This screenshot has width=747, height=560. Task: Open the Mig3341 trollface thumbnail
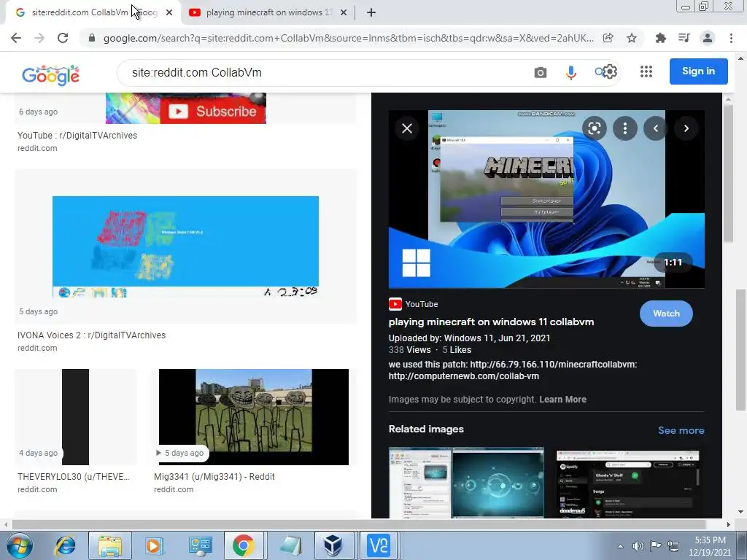coord(253,416)
